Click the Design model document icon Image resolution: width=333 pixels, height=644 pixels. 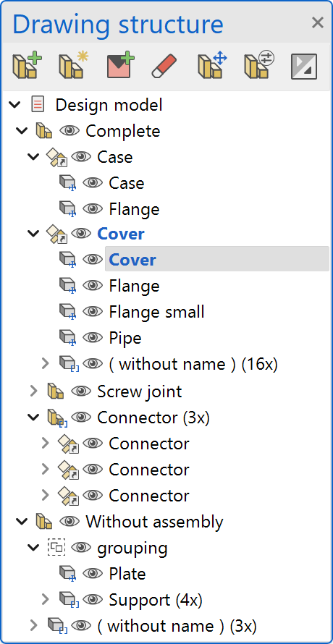pyautogui.click(x=38, y=105)
